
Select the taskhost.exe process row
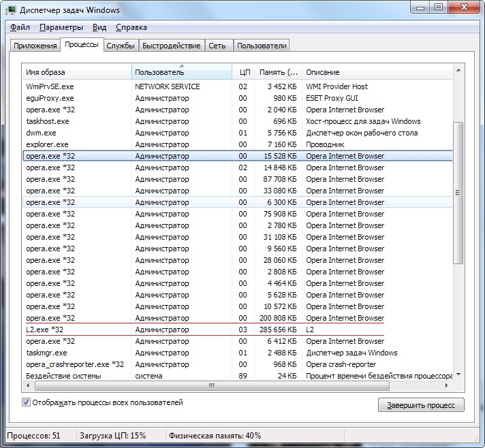237,121
